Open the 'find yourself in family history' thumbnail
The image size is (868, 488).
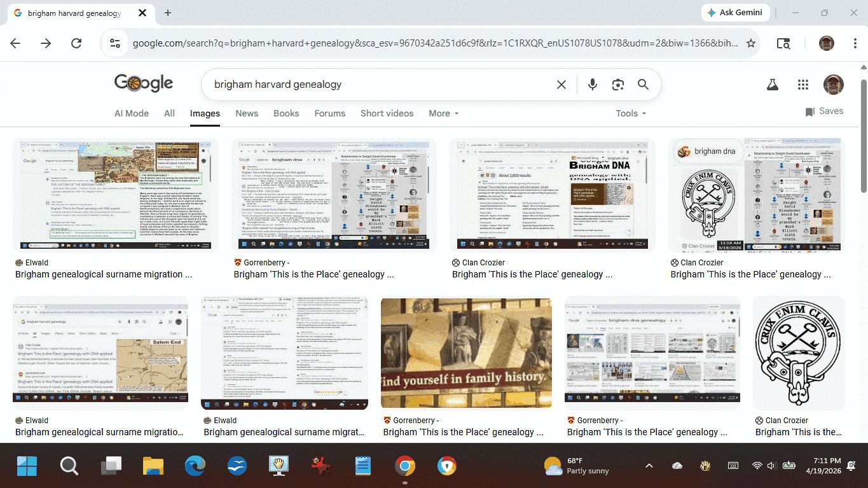tap(466, 353)
